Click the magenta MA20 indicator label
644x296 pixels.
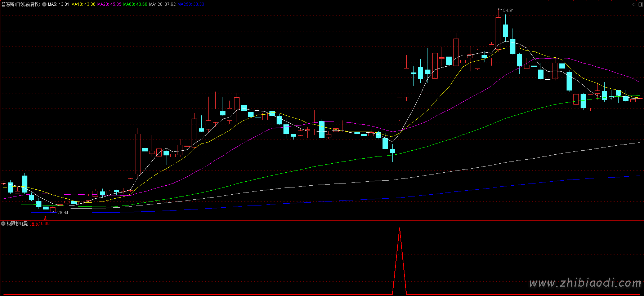point(109,4)
